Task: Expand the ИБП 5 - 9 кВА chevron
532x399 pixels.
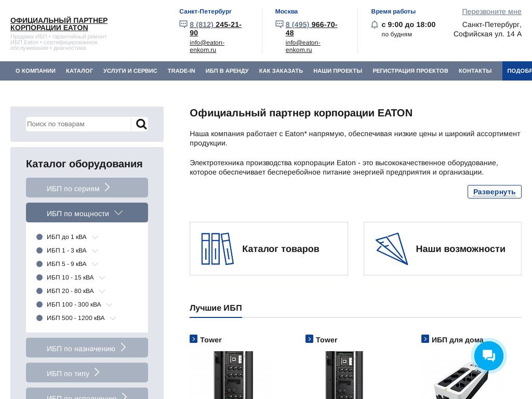Action: click(95, 264)
